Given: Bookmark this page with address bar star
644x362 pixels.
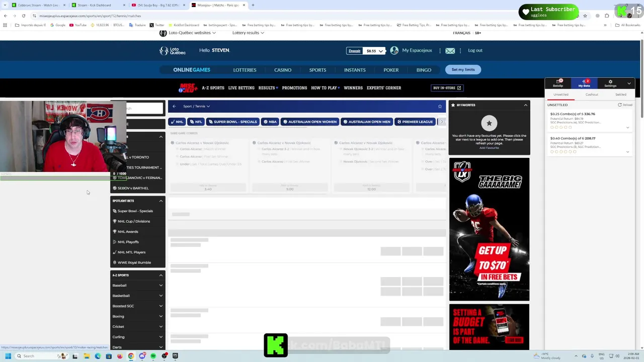Looking at the screenshot, I should pyautogui.click(x=585, y=16).
